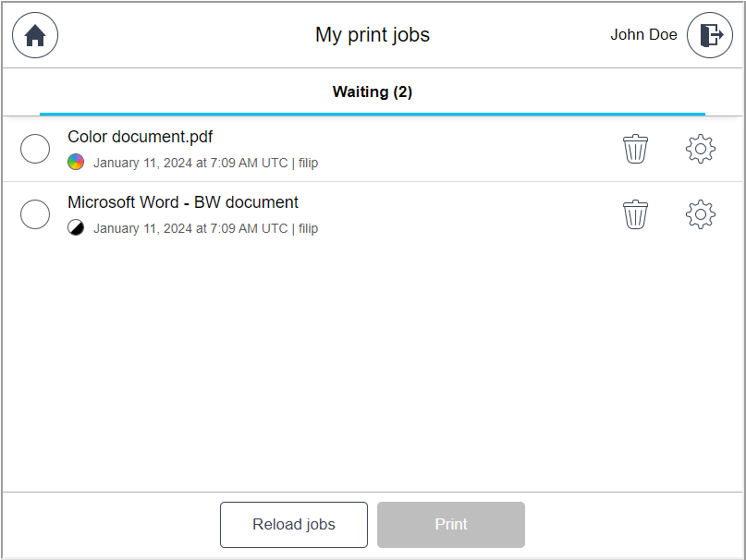Click the black-and-white indicator on the Word document
This screenshot has height=560, width=746.
[x=75, y=227]
